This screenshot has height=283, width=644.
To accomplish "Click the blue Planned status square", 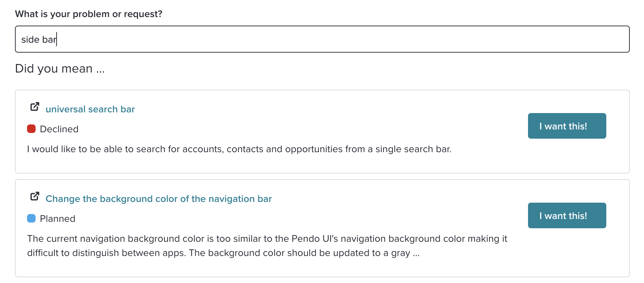I will (x=31, y=218).
